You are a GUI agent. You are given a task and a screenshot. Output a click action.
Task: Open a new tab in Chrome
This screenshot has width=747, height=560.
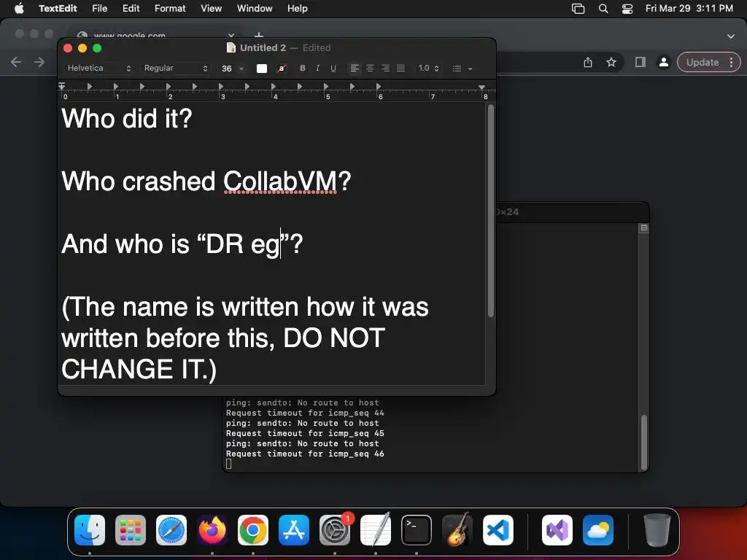coord(259,35)
